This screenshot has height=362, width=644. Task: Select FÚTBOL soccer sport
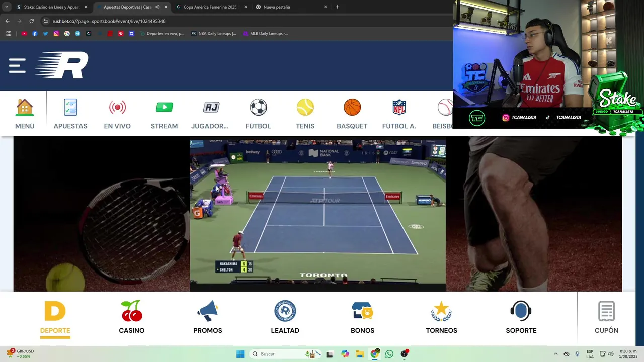click(258, 114)
